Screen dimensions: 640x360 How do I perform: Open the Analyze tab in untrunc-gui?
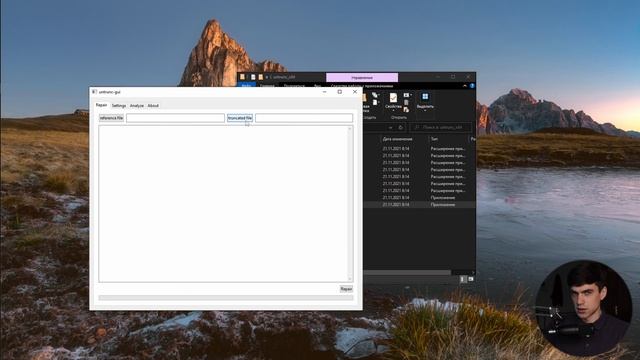[x=137, y=106]
